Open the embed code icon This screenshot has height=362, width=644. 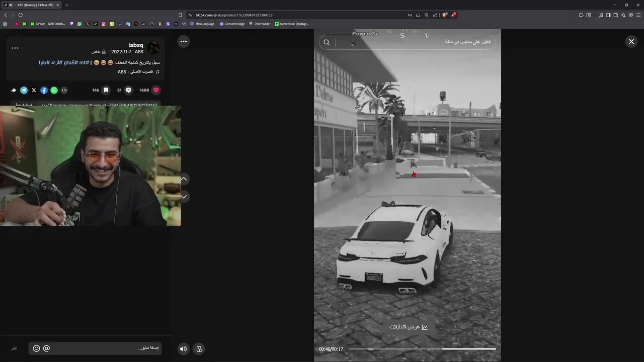pos(64,90)
